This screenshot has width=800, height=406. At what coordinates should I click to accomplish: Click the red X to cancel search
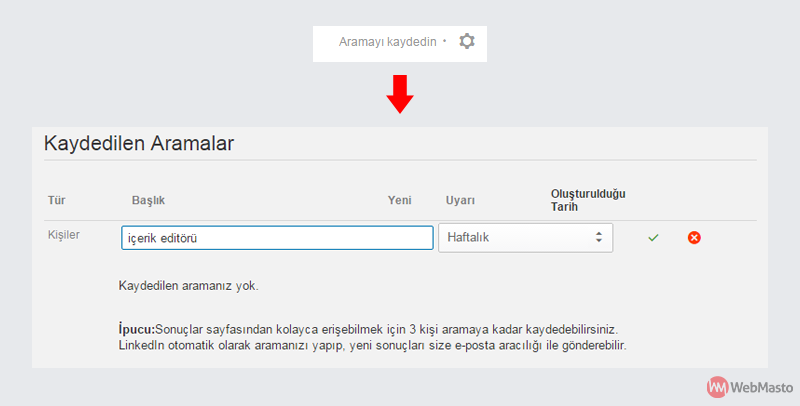pos(694,238)
